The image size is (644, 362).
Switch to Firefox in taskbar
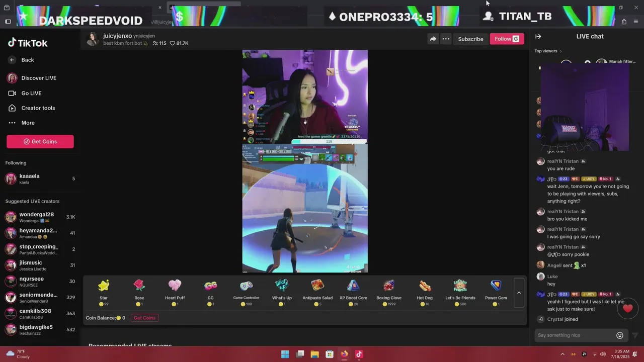coord(344,354)
